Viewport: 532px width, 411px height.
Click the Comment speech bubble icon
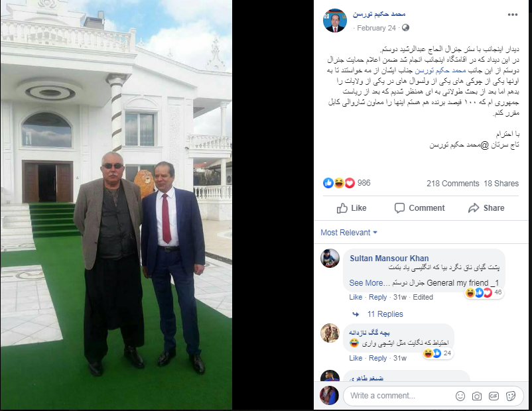click(399, 208)
